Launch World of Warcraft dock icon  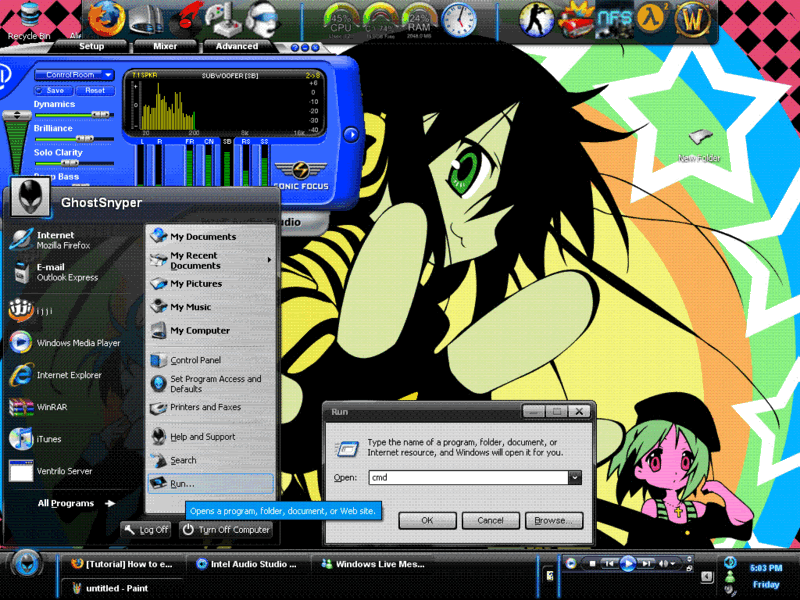click(720, 19)
